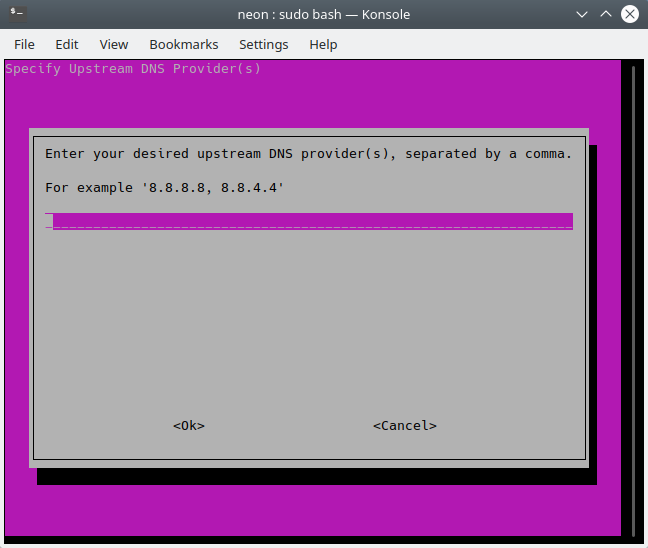
Task: Click the purple terminal background below the dialog
Action: point(310,510)
